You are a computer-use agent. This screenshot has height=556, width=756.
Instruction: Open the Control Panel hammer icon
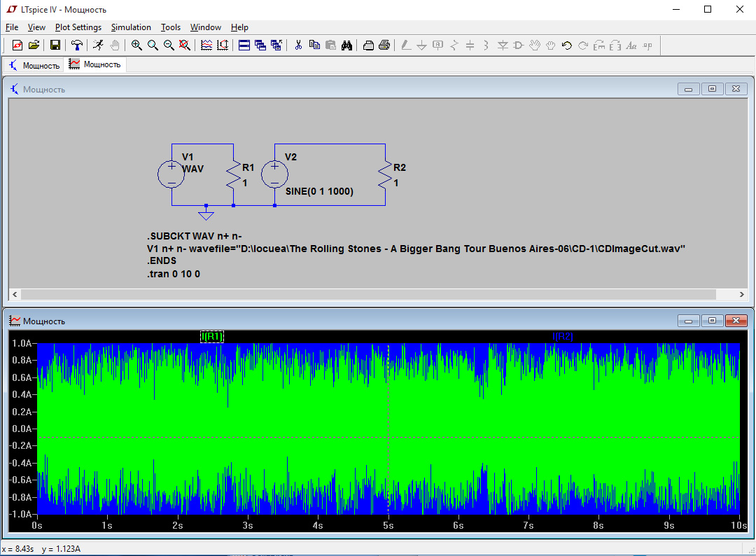[x=76, y=46]
